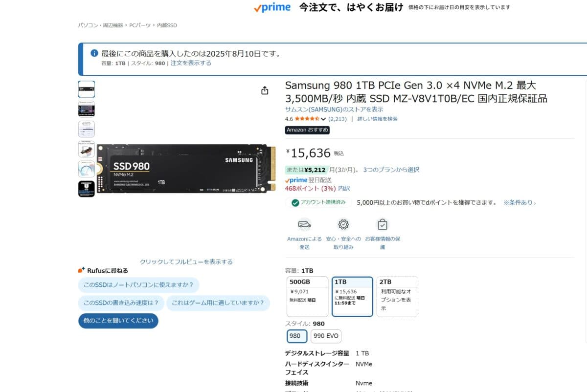The height and width of the screenshot is (392, 587).
Task: Click the star rating icons
Action: [x=307, y=119]
